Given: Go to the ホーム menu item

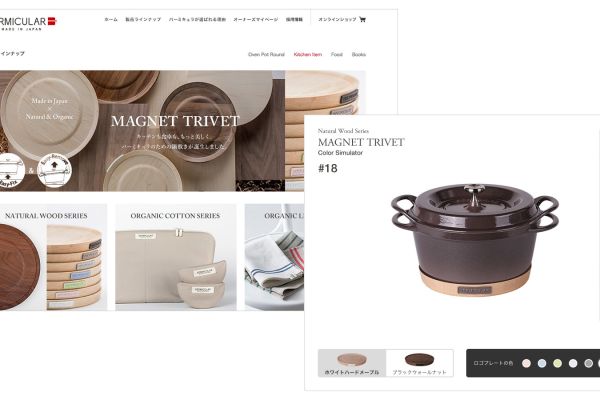Looking at the screenshot, I should [x=111, y=20].
